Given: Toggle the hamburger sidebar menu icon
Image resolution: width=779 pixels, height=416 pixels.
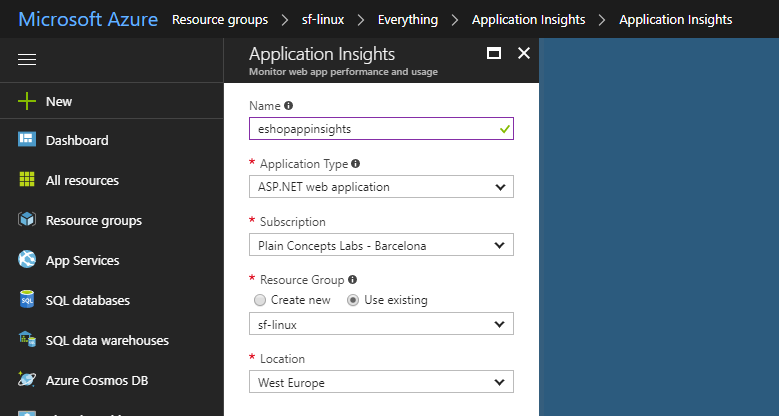Looking at the screenshot, I should click(x=27, y=60).
